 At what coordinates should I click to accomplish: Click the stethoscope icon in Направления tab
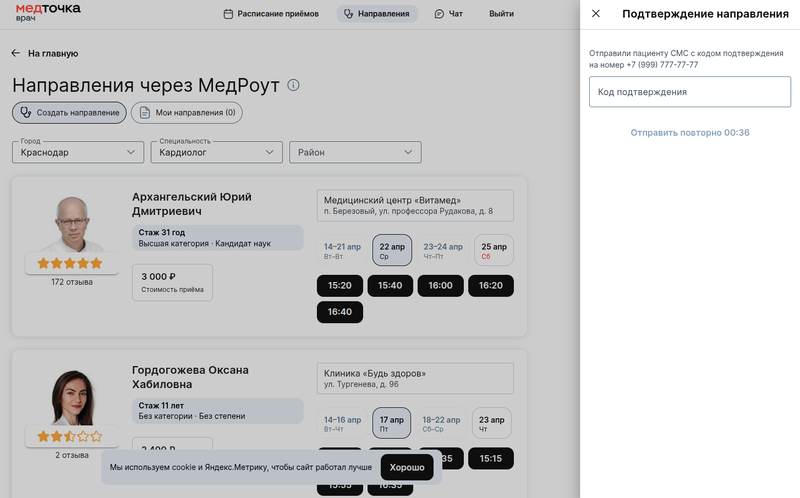click(348, 14)
